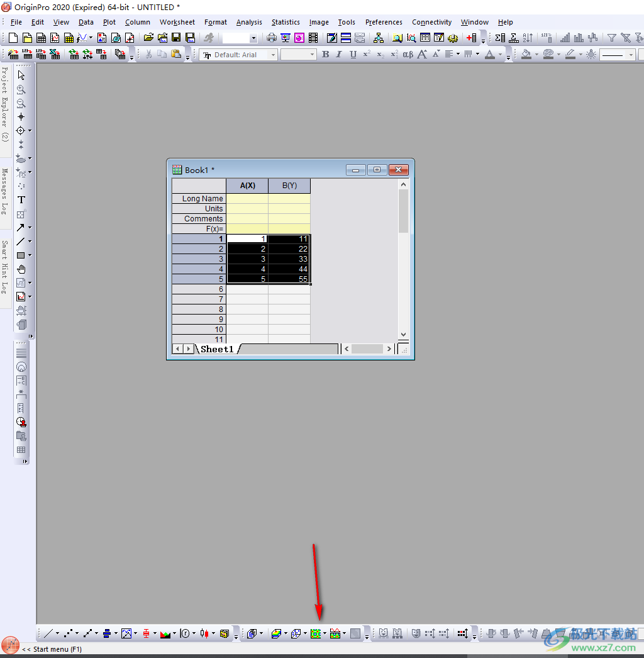Image resolution: width=644 pixels, height=658 pixels.
Task: Expand the heatmap plot dropdown arrow
Action: point(325,633)
